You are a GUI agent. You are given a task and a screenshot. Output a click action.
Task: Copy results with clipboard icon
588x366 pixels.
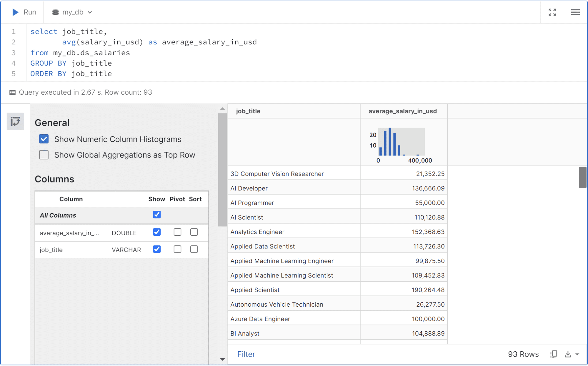click(554, 354)
